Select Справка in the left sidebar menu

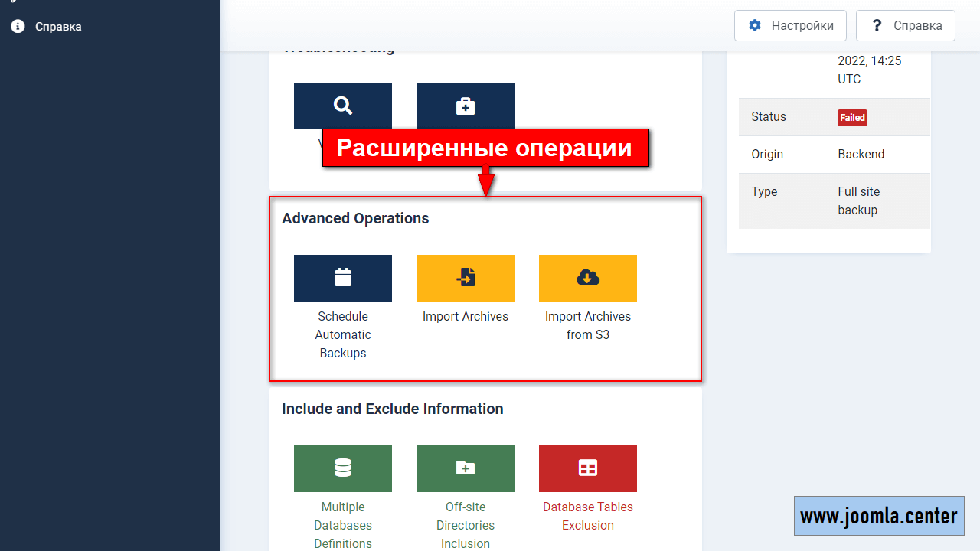coord(58,27)
